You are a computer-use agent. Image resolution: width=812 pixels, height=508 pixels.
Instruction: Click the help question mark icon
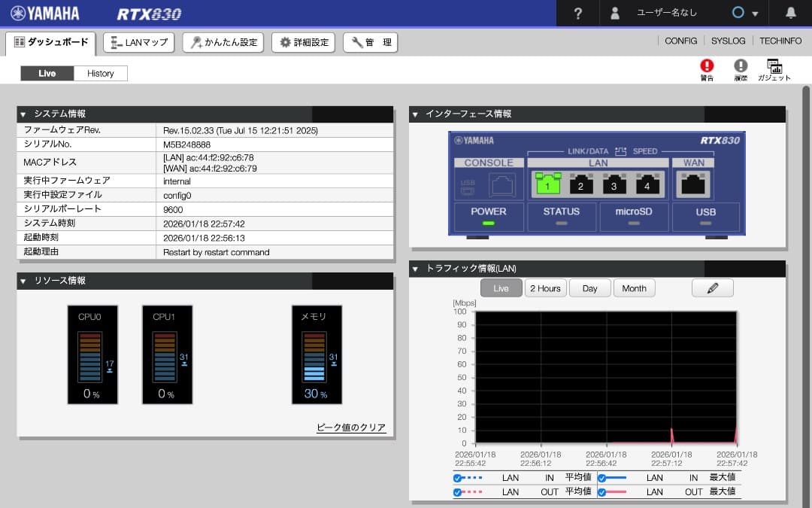pyautogui.click(x=577, y=13)
